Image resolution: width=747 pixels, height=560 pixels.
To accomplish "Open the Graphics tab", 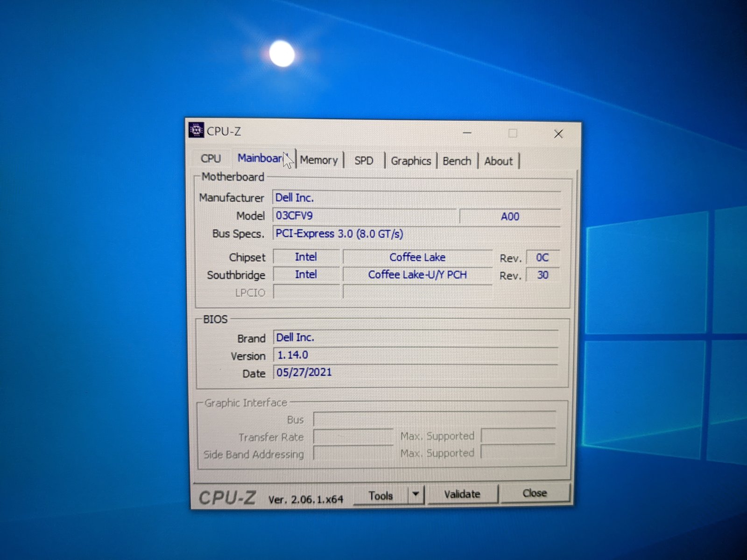I will point(411,161).
